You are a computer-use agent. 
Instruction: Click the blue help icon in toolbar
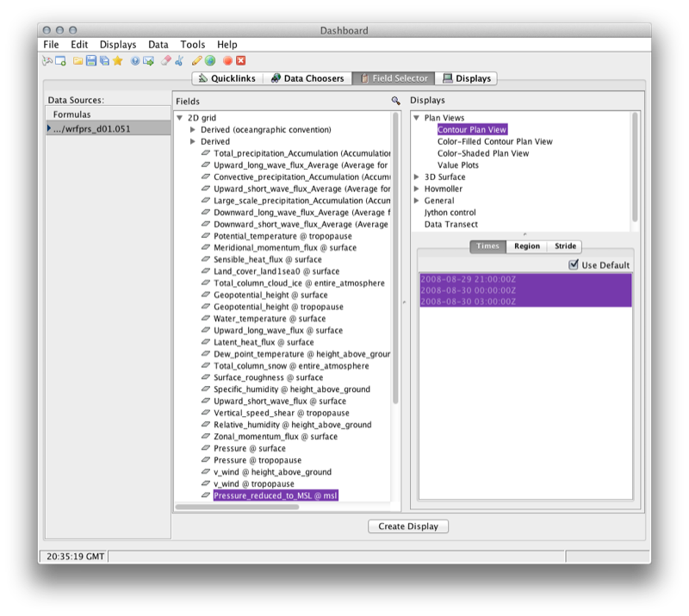135,61
